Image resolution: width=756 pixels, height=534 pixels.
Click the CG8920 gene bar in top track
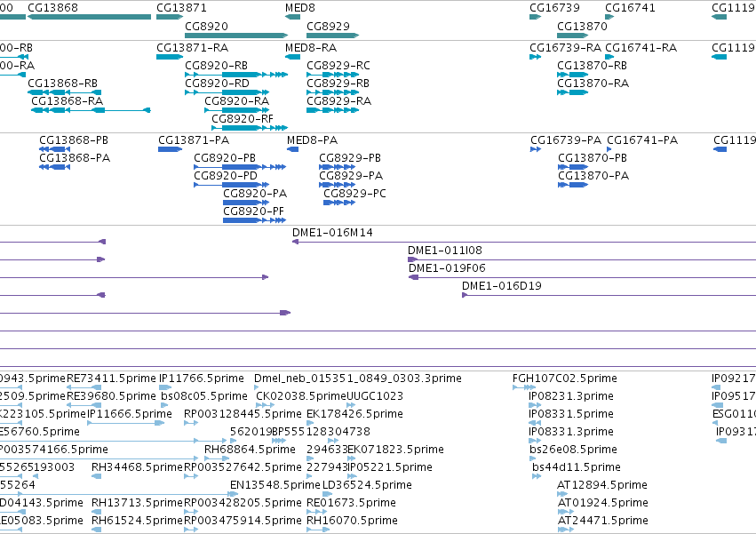click(236, 36)
